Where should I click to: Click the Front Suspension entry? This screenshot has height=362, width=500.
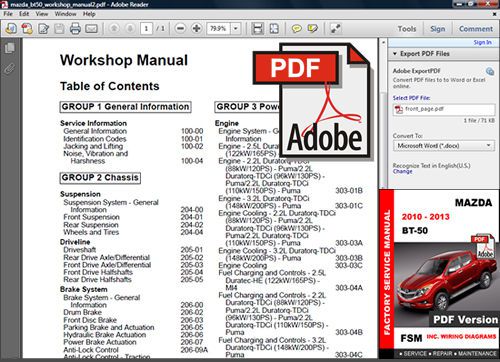point(91,217)
